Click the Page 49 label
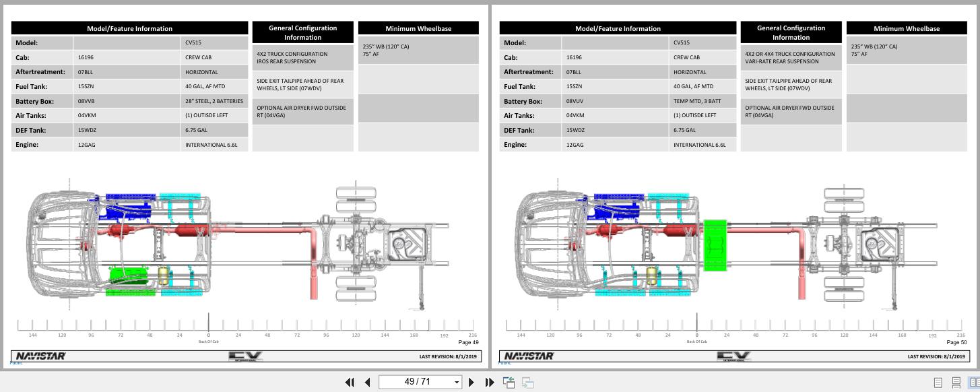Viewport: 980px width, 392px height. point(468,342)
